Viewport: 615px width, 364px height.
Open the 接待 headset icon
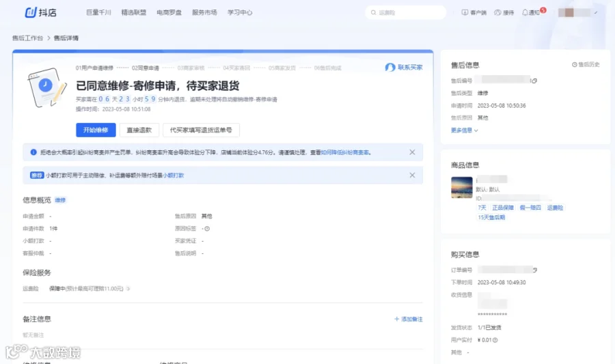pos(497,12)
